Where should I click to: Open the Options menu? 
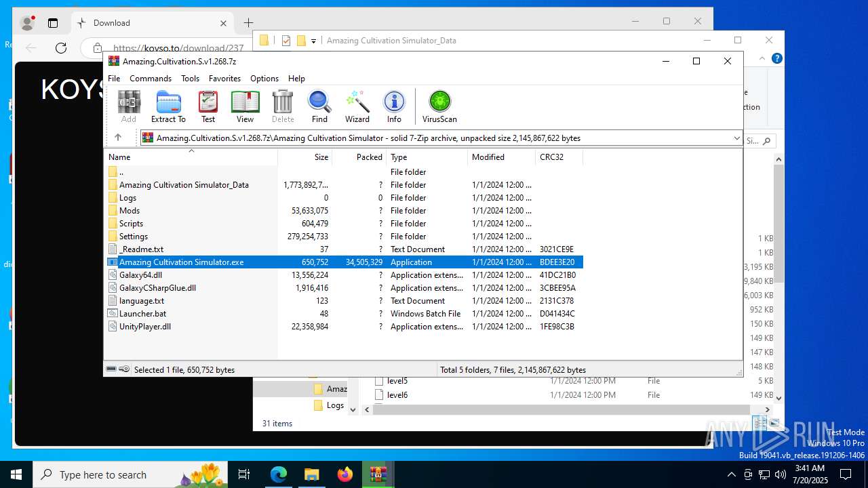point(264,79)
